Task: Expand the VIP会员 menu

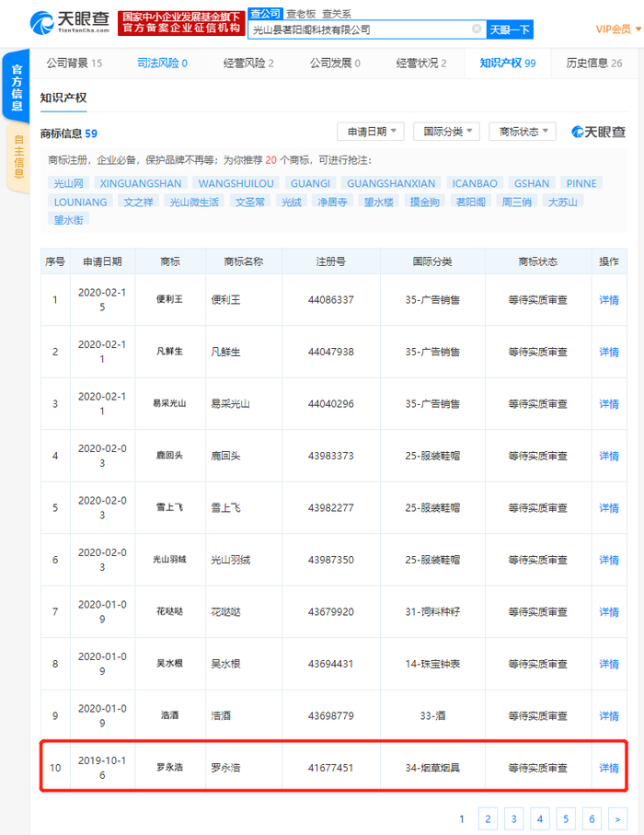Action: 618,29
